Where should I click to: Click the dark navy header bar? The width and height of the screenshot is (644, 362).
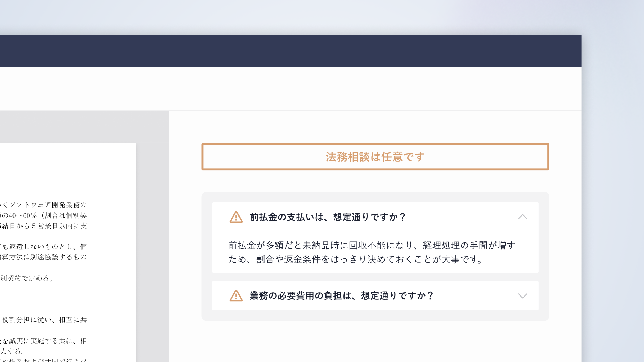[291, 51]
